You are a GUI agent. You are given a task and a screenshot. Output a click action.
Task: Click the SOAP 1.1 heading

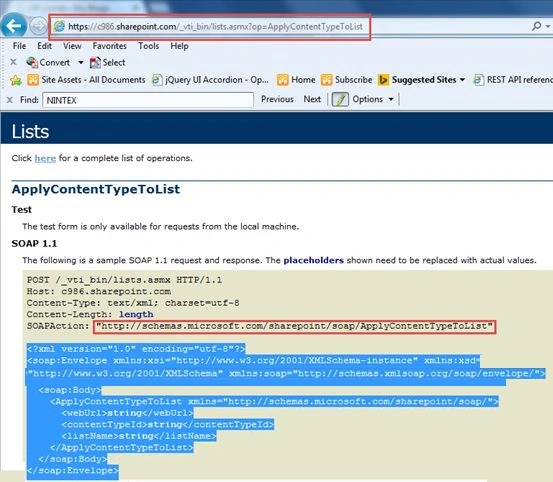pos(34,244)
